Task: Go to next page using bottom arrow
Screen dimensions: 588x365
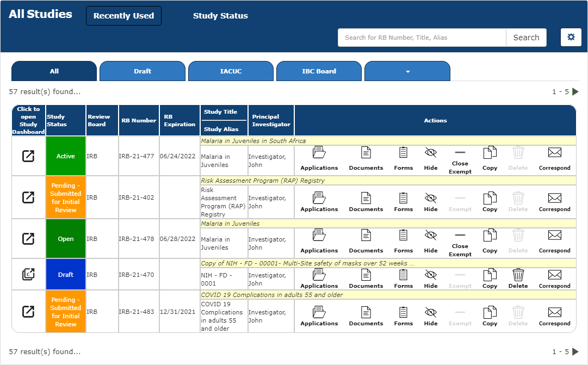Action: click(x=575, y=351)
